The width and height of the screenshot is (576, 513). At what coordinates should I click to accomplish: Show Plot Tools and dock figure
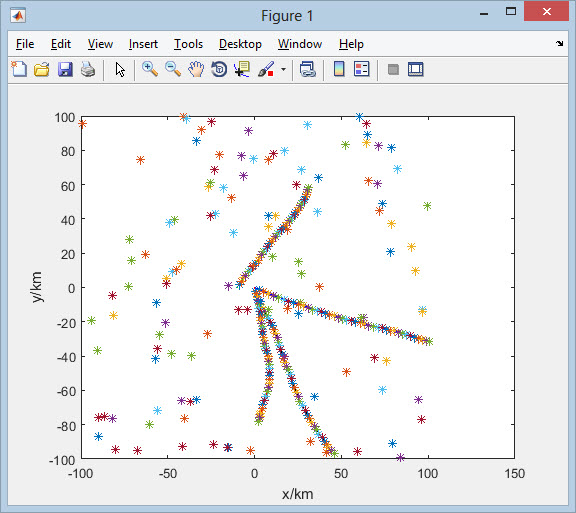416,69
